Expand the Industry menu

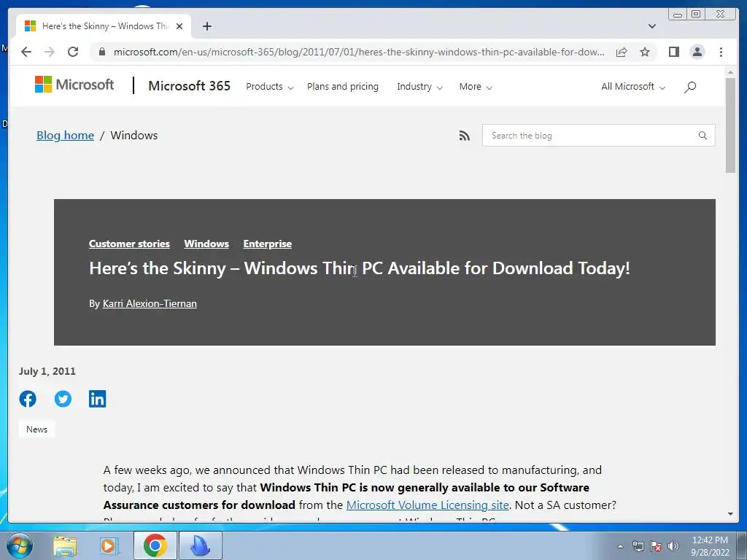click(419, 87)
